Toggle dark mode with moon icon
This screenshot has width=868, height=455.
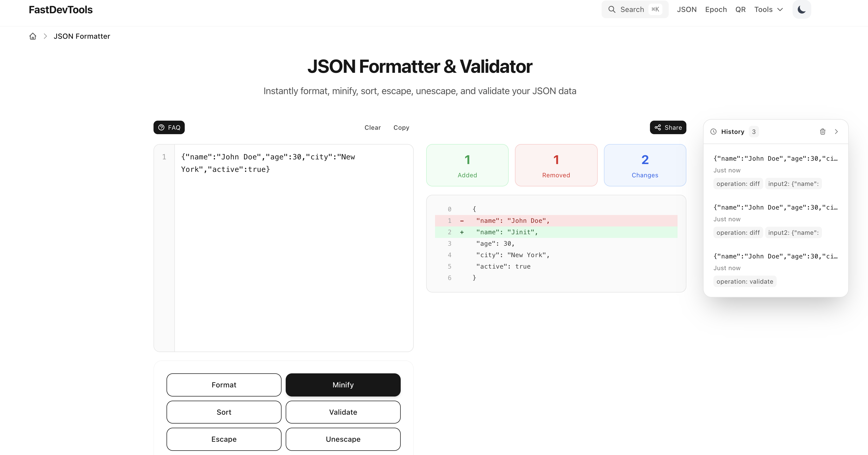(801, 9)
